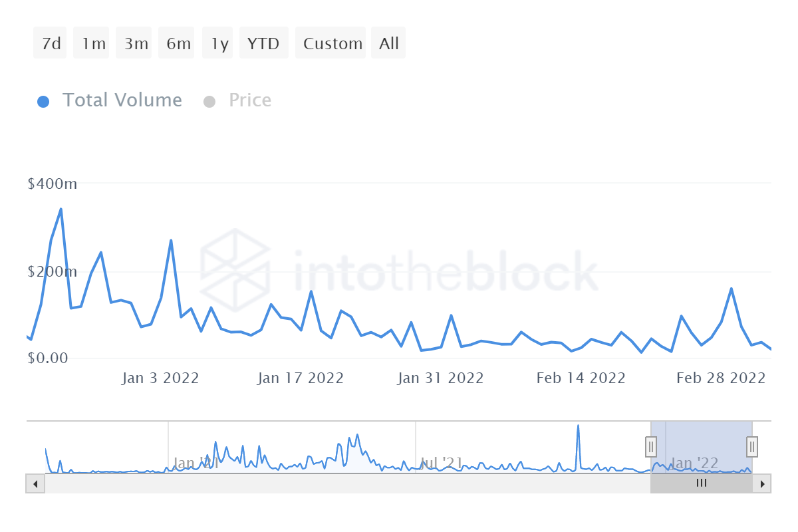Click the right scrollbar arrow
This screenshot has width=798, height=532.
tap(761, 483)
